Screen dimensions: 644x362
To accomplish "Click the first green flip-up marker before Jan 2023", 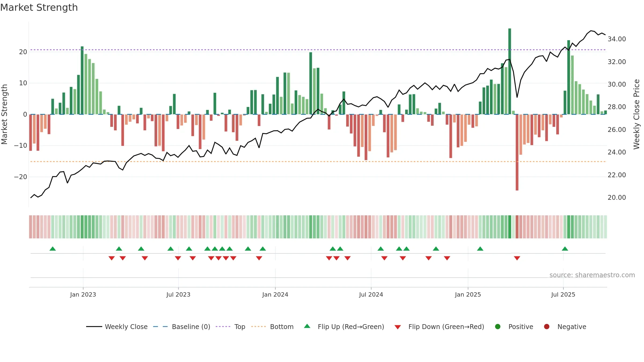I will pos(53,249).
